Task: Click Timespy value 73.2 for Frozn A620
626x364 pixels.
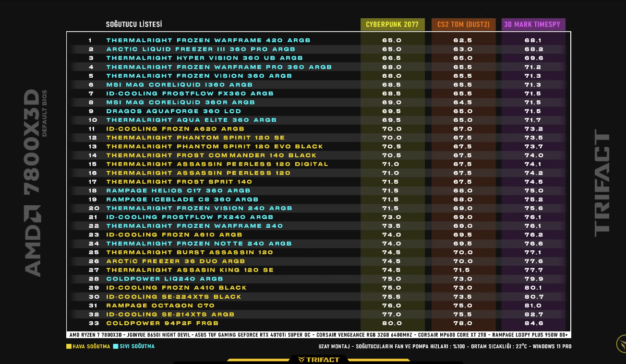Action: (x=534, y=129)
